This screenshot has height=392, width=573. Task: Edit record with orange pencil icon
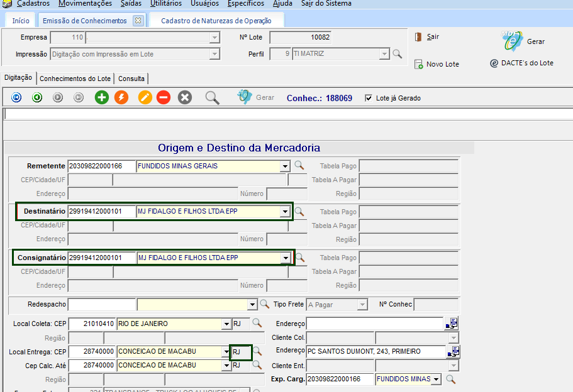point(145,97)
